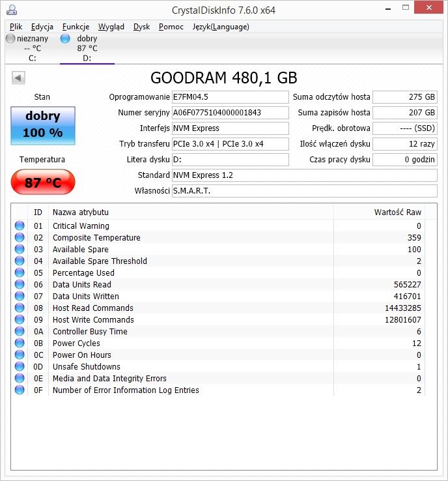Click the status orb of Media and Data Integrity Errors
This screenshot has width=448, height=481.
(x=20, y=378)
